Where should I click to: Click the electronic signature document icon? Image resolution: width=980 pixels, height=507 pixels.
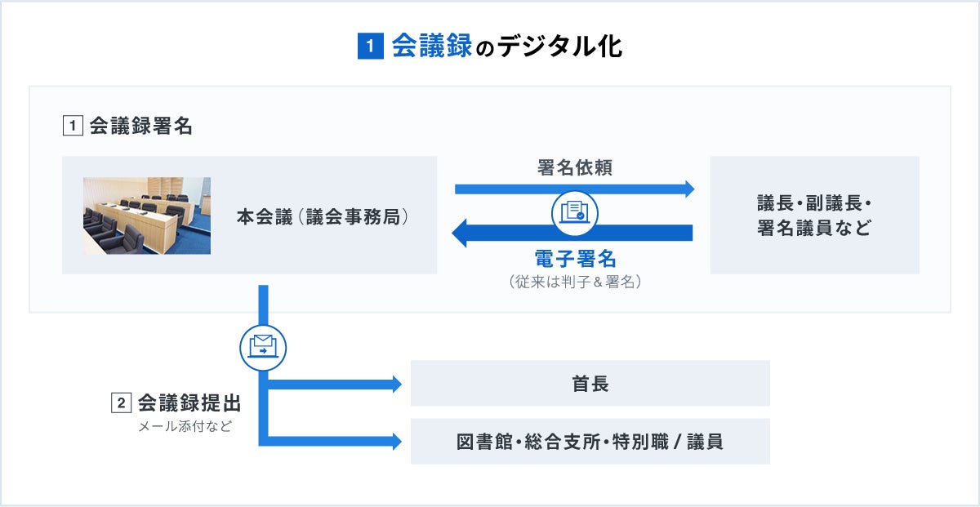(574, 212)
